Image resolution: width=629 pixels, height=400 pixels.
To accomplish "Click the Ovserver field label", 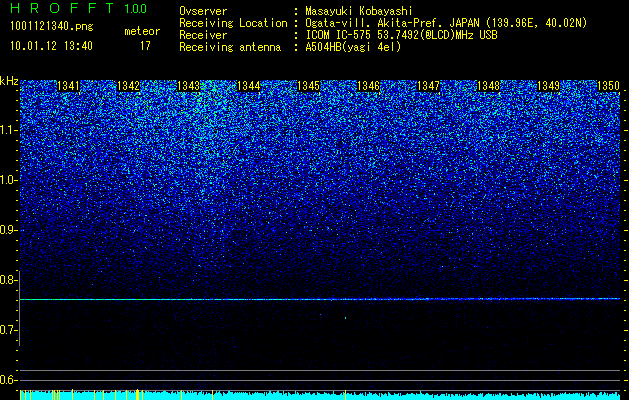I will (203, 11).
